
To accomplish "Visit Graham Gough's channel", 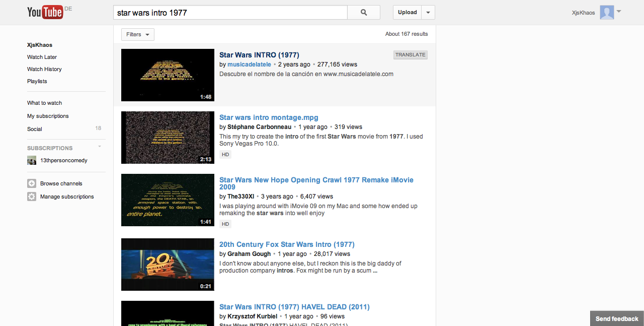I will [249, 254].
